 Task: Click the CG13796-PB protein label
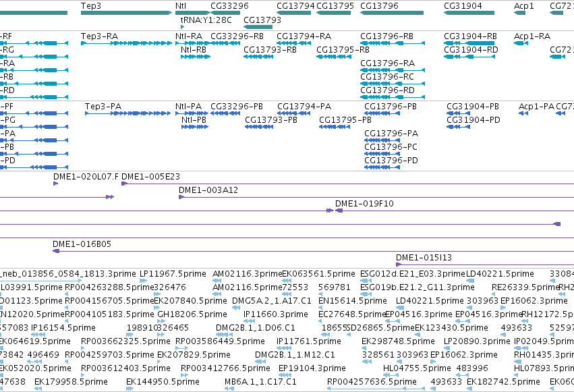(x=391, y=107)
